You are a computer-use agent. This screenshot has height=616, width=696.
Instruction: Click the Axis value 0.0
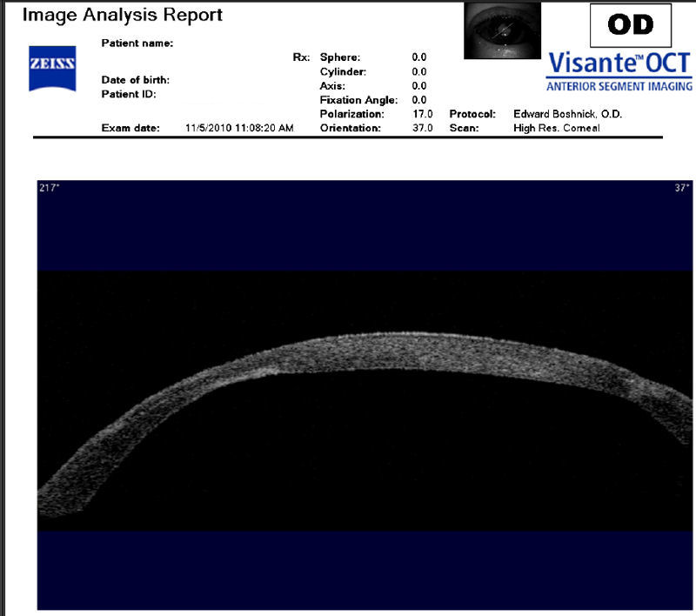click(418, 85)
